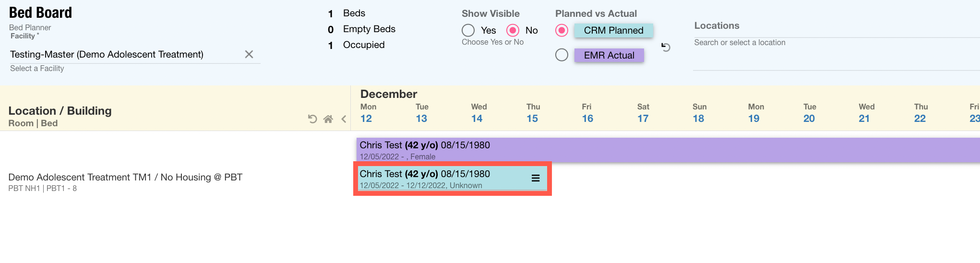Select No for Show Visible
This screenshot has width=980, height=263.
(513, 31)
